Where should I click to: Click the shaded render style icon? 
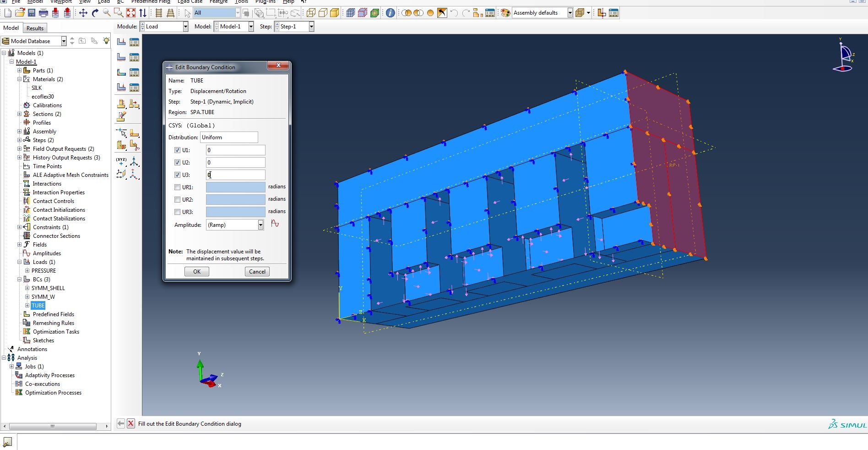tap(335, 13)
